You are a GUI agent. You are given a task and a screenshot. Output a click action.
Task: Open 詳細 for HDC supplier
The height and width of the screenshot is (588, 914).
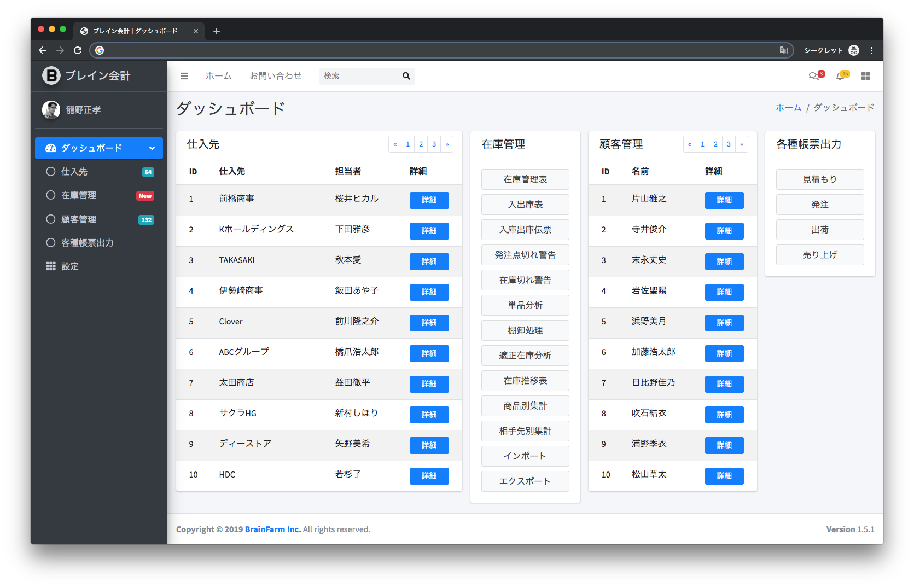[x=429, y=476]
